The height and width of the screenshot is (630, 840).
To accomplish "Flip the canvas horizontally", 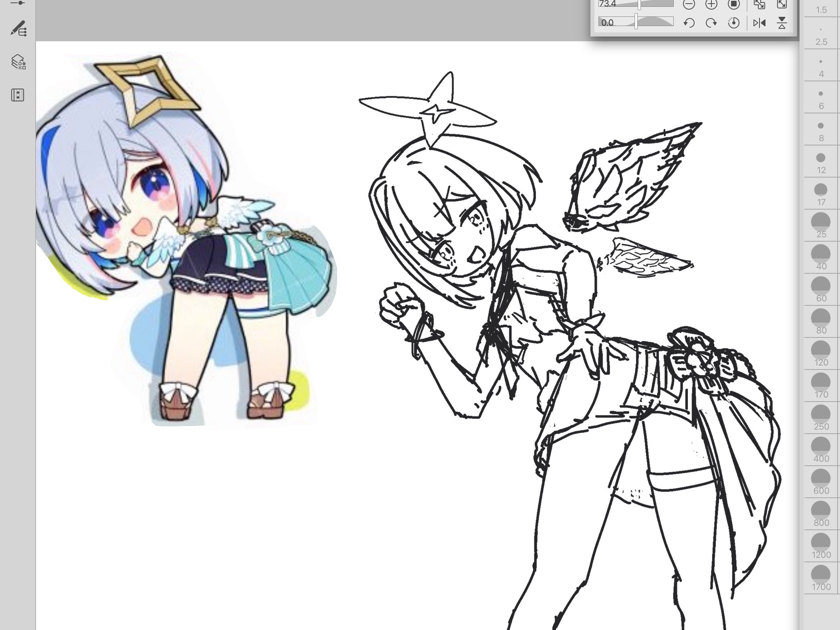I will tap(759, 23).
